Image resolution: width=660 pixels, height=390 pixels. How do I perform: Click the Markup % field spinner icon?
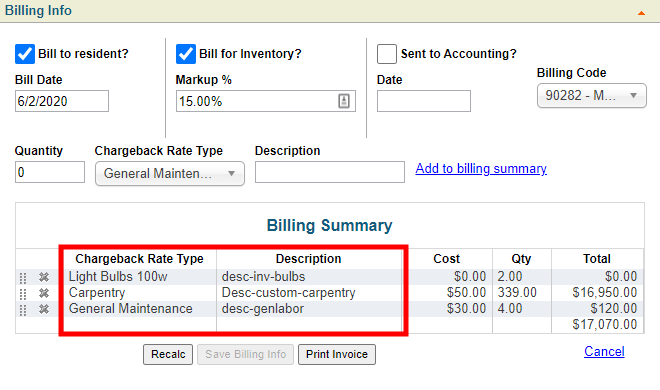click(344, 101)
